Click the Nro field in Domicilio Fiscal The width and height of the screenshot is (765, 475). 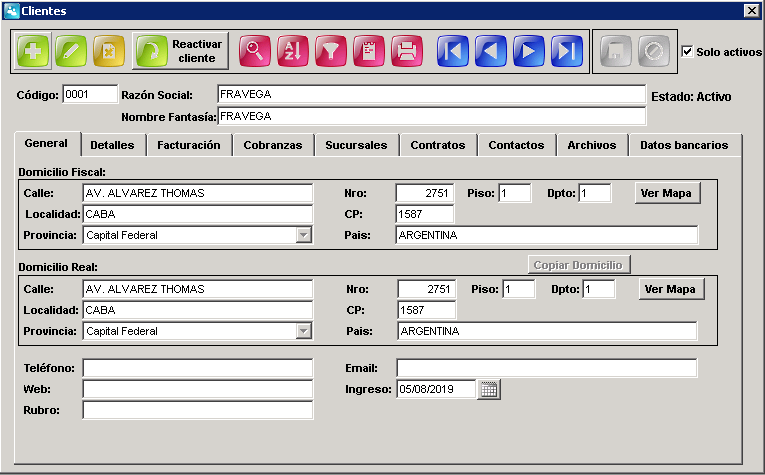pos(424,193)
